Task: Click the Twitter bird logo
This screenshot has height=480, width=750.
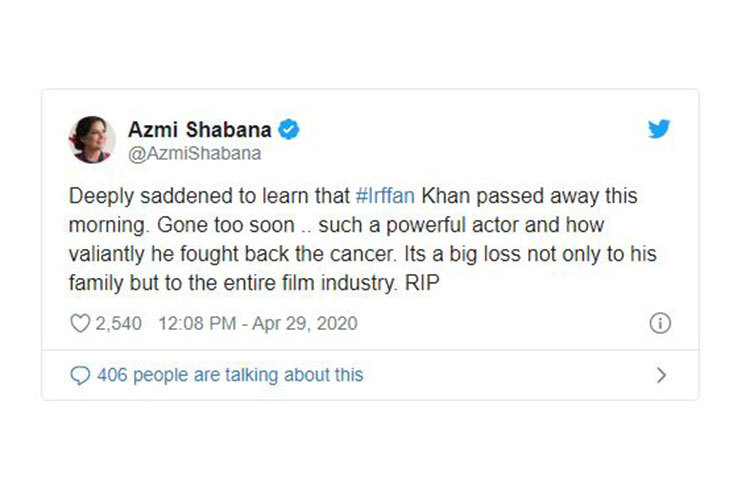Action: pos(658,129)
